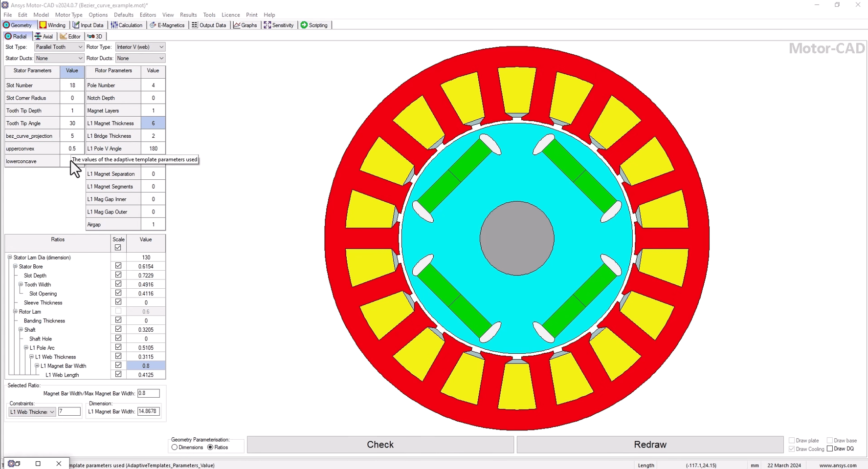Switch to the Axial view tab
This screenshot has height=469, width=868.
point(44,36)
